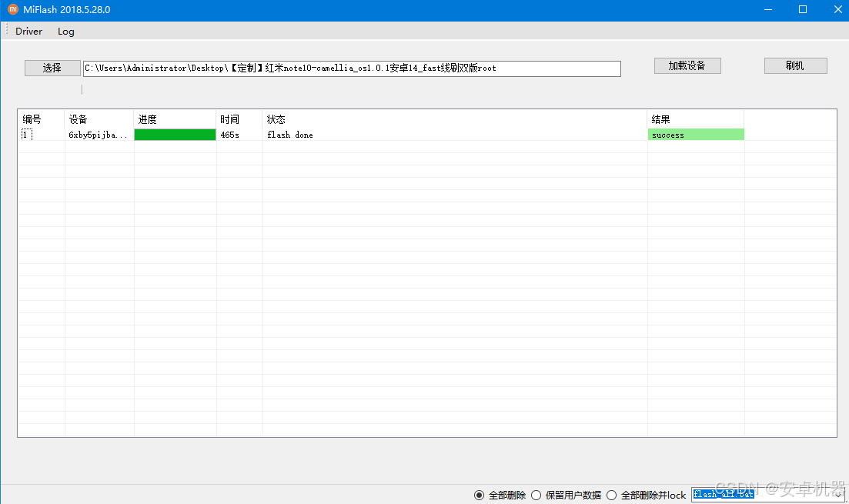Click the green success result cell
The height and width of the screenshot is (504, 849).
[x=696, y=135]
